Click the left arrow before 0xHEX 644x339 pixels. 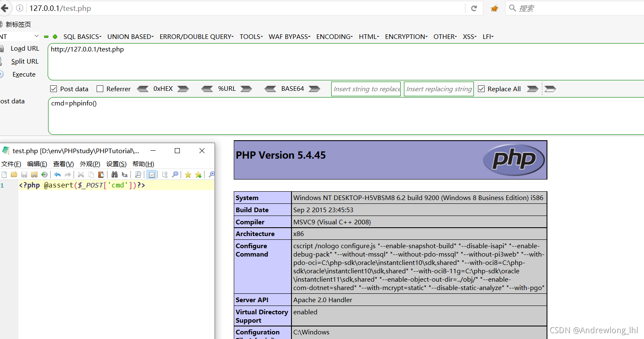click(x=143, y=89)
